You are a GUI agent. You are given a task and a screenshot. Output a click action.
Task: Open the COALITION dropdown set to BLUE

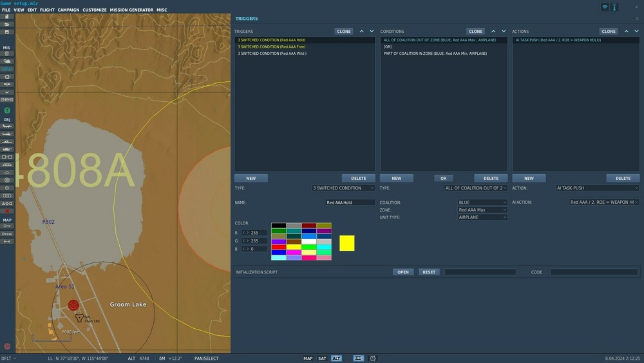pyautogui.click(x=482, y=202)
